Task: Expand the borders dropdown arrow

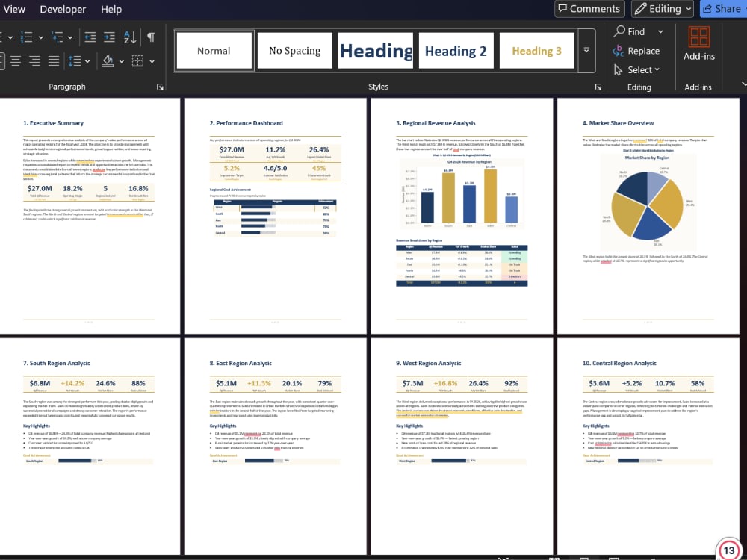Action: pyautogui.click(x=152, y=61)
